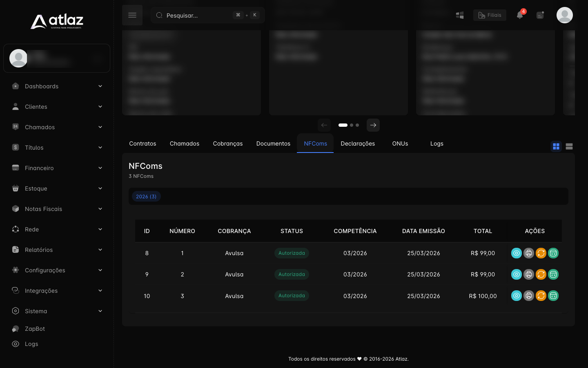Open the messages icon in top bar
The height and width of the screenshot is (368, 588).
pyautogui.click(x=540, y=15)
